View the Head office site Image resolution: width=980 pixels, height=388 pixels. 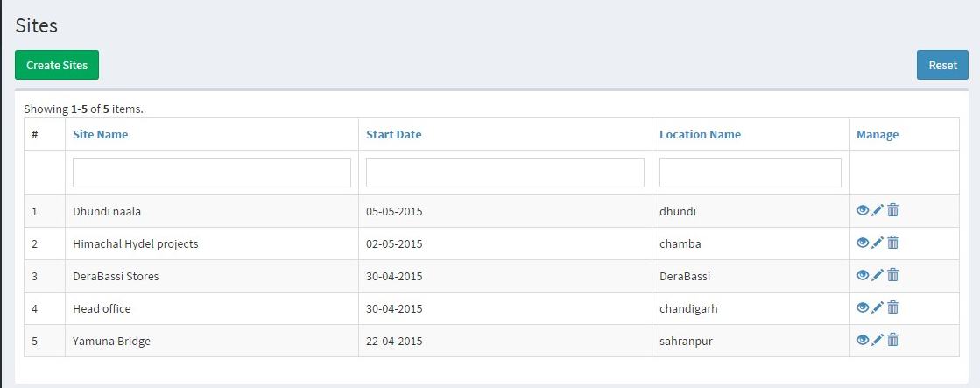click(863, 307)
